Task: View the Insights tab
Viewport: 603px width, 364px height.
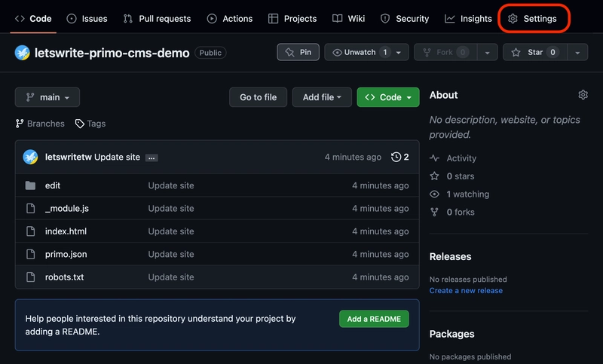Action: pyautogui.click(x=468, y=18)
